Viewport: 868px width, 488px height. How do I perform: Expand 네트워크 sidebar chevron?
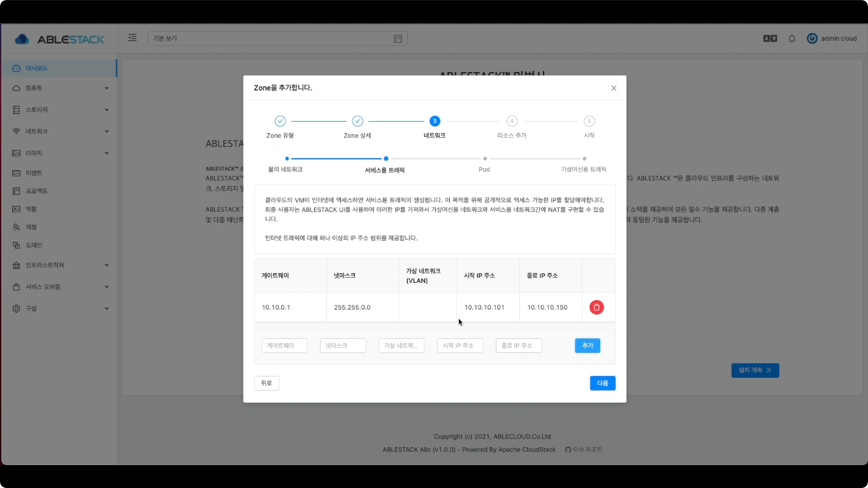pos(106,131)
